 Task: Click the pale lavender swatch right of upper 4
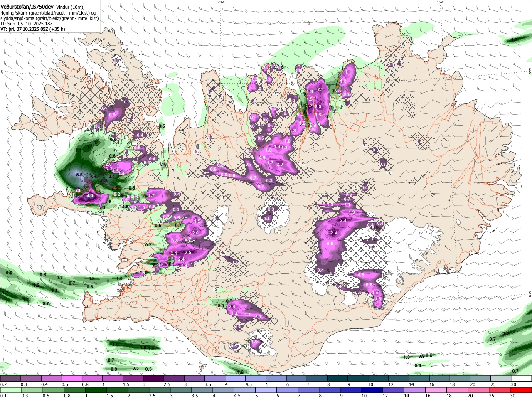(x=235, y=379)
